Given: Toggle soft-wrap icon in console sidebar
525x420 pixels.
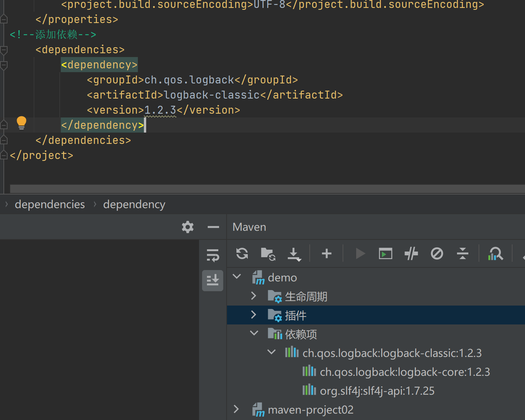Looking at the screenshot, I should pyautogui.click(x=213, y=255).
